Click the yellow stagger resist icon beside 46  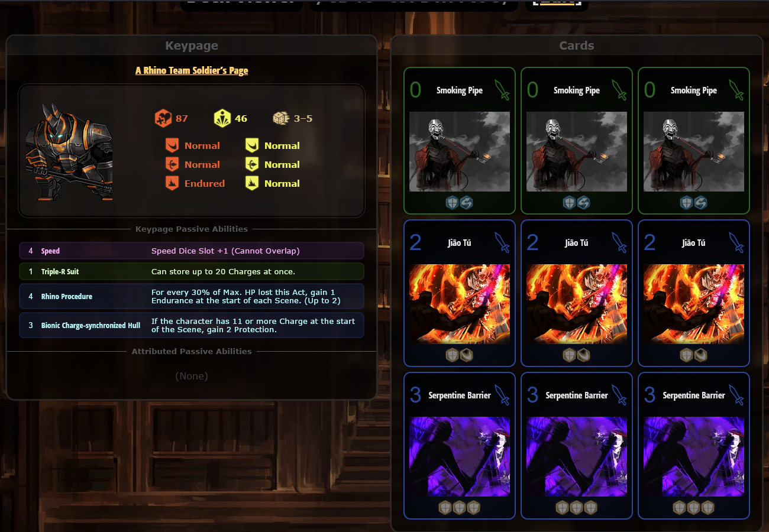point(222,118)
